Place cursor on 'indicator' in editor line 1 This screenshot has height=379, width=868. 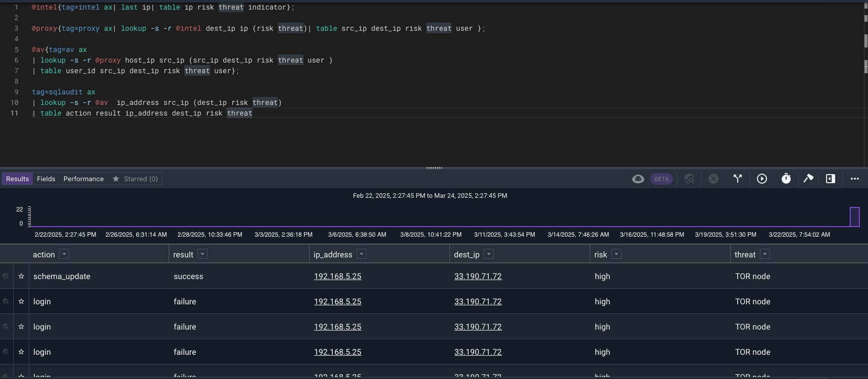click(x=267, y=8)
